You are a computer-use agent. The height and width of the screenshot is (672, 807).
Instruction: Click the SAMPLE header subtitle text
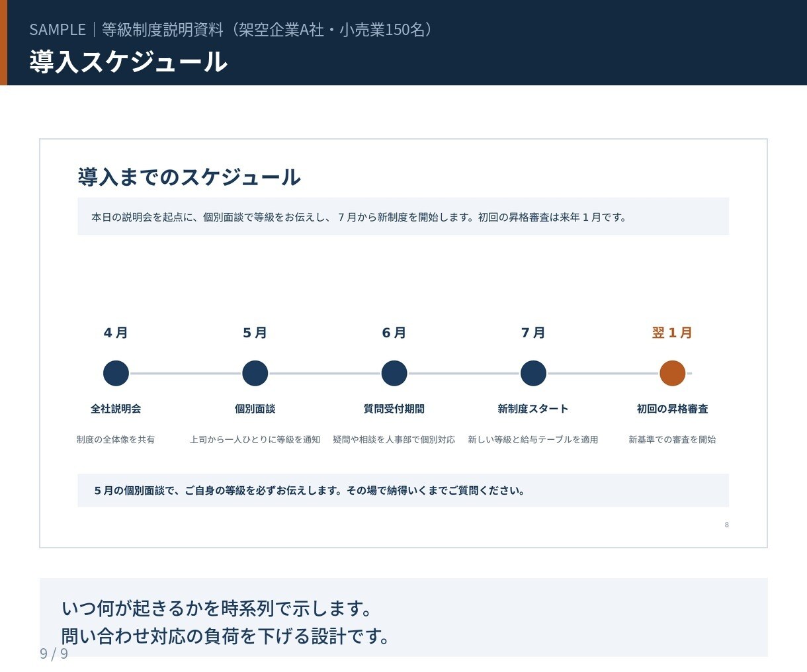232,30
